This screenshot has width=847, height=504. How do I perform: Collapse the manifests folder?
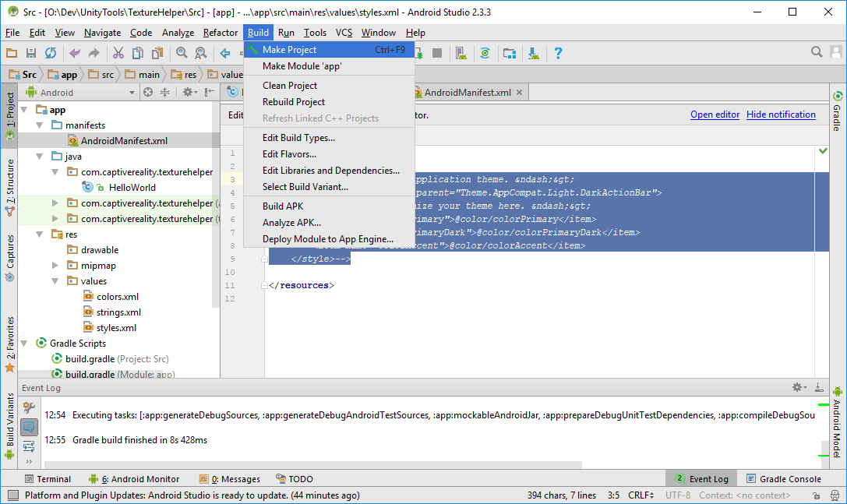coord(40,125)
